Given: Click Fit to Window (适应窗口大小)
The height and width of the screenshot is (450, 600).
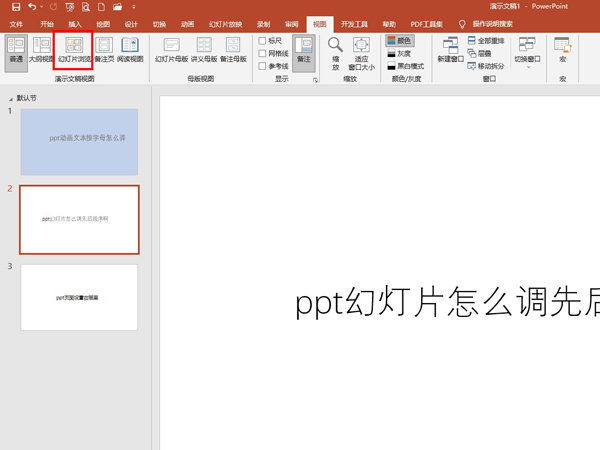Looking at the screenshot, I should coord(361,50).
